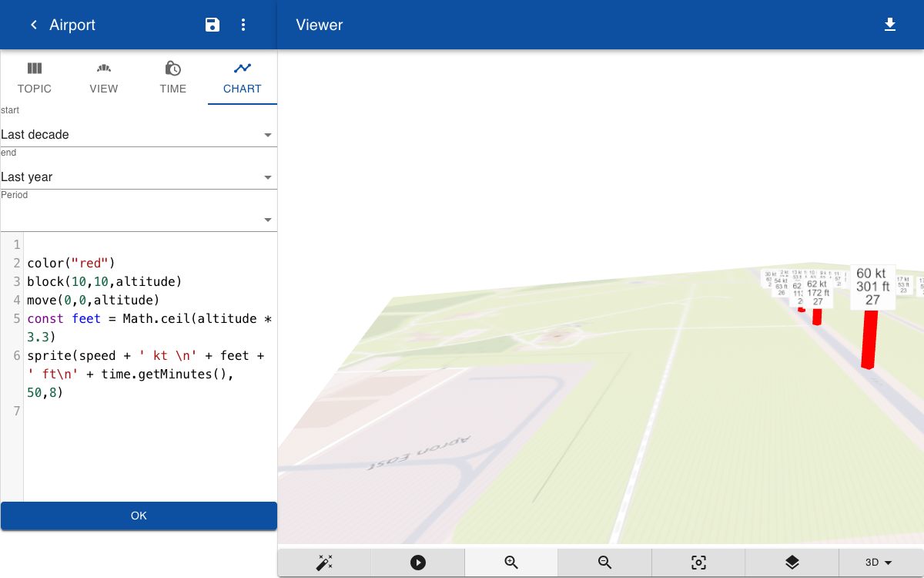Save the project with the floppy disk icon
Image resolution: width=924 pixels, height=578 pixels.
coord(213,25)
